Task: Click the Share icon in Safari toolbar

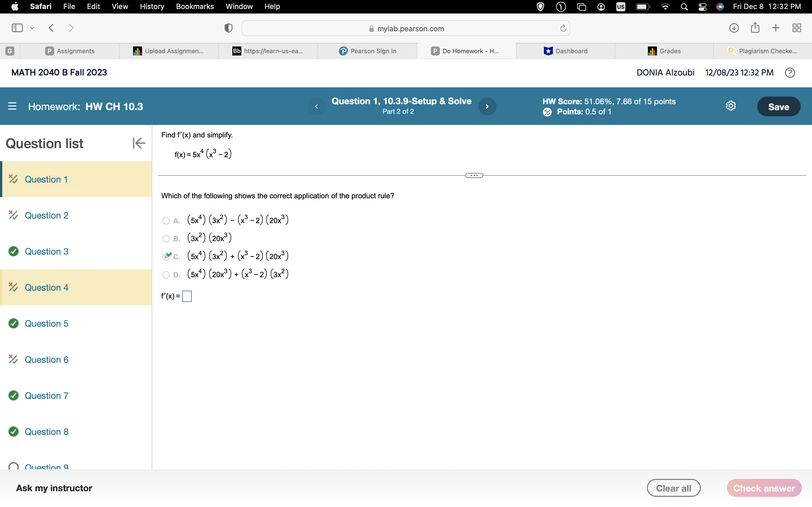Action: click(755, 28)
